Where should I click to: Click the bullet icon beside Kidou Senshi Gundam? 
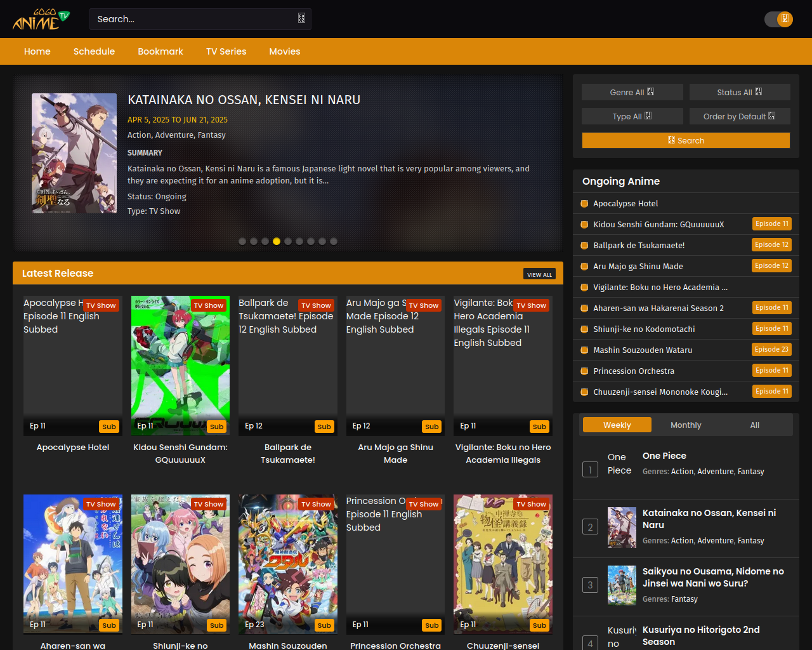point(584,224)
